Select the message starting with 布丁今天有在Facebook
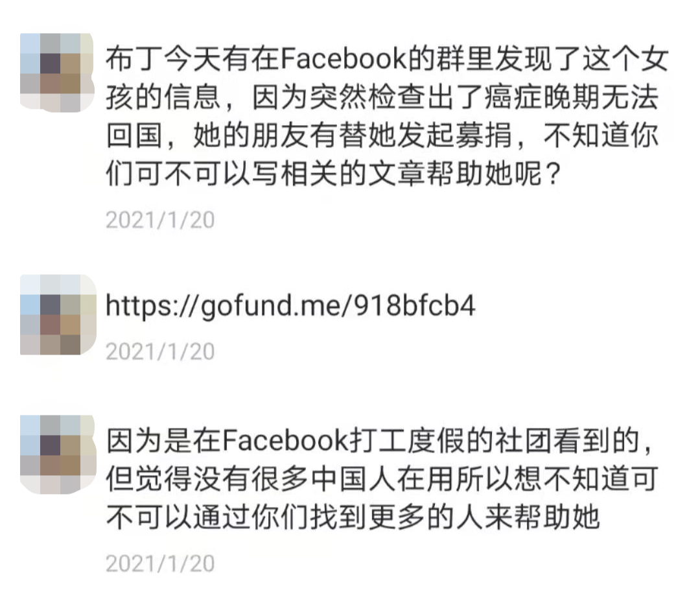The height and width of the screenshot is (599, 700). pos(386,116)
